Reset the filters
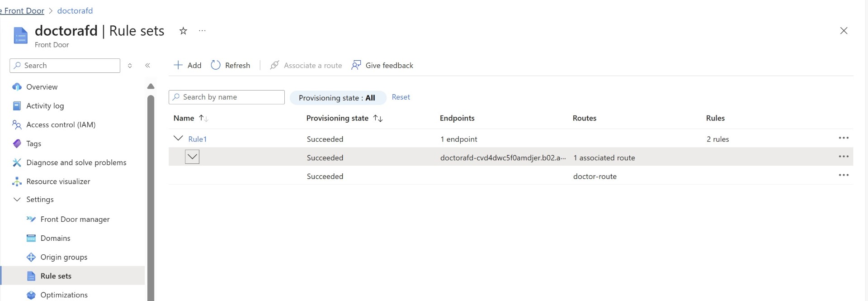This screenshot has width=868, height=301. pyautogui.click(x=401, y=97)
